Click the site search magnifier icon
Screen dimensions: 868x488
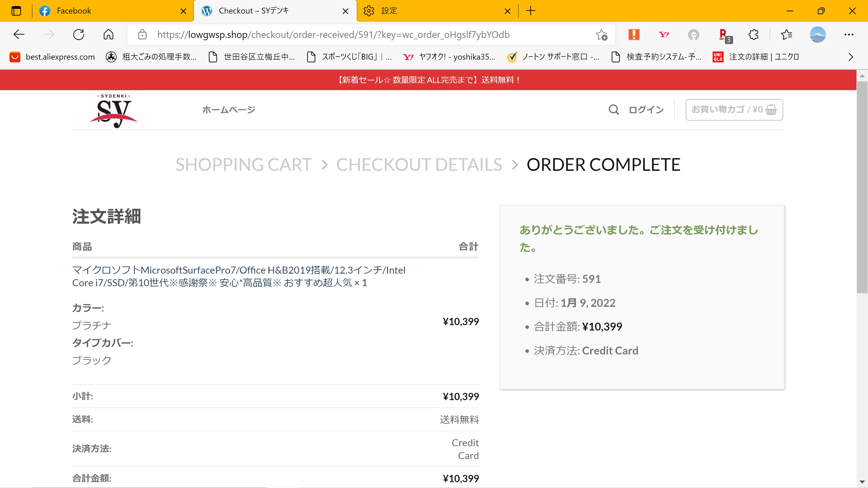614,109
